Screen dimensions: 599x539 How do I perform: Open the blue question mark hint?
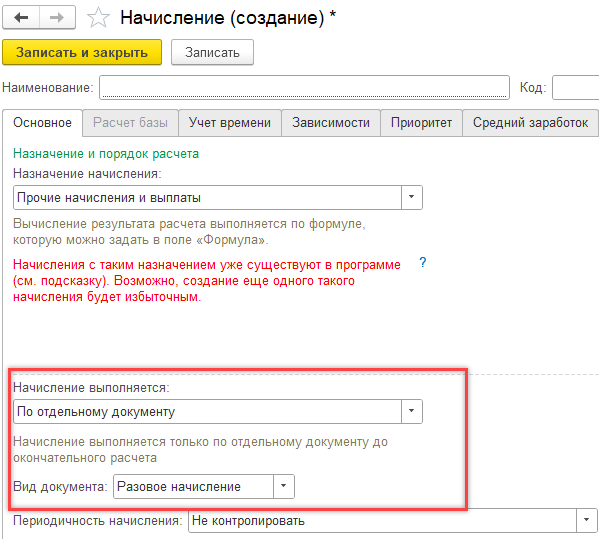(423, 262)
